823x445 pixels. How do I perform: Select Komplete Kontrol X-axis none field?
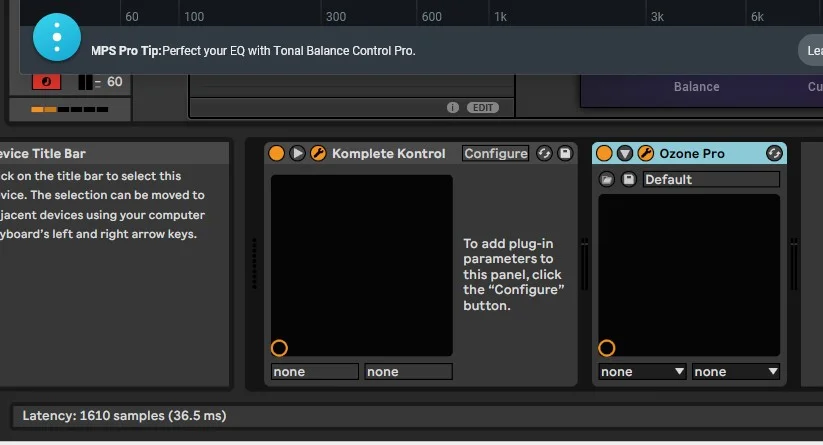tap(314, 372)
